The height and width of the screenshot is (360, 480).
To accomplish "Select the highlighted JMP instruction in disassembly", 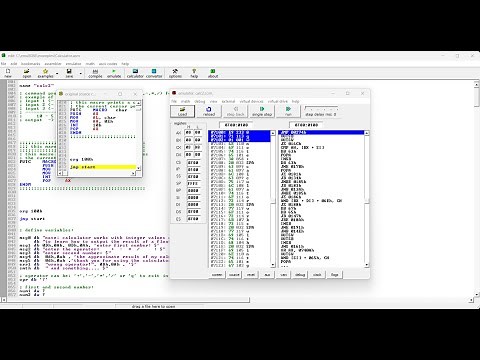I will (x=321, y=133).
